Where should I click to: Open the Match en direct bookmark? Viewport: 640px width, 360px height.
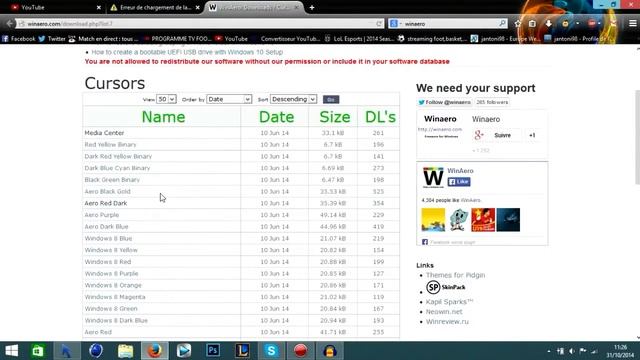pos(104,39)
